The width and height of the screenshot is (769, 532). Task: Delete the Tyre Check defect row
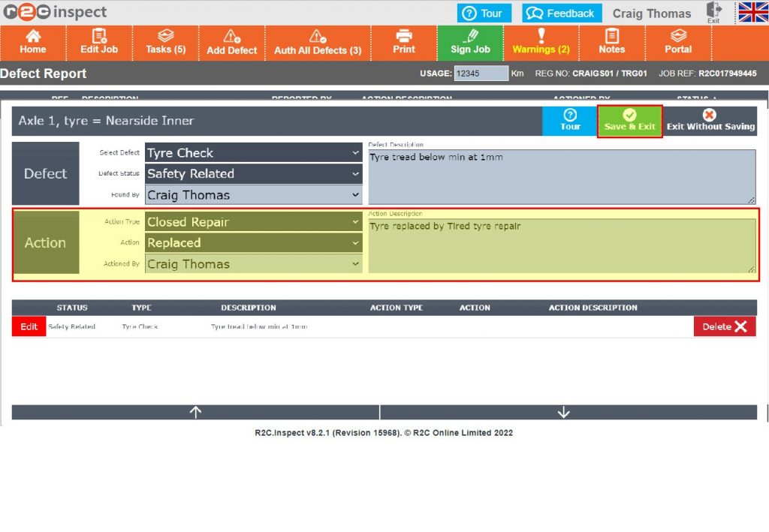725,326
